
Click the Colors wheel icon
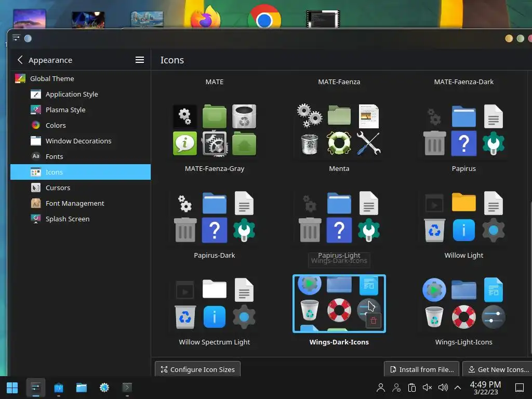[x=36, y=125]
